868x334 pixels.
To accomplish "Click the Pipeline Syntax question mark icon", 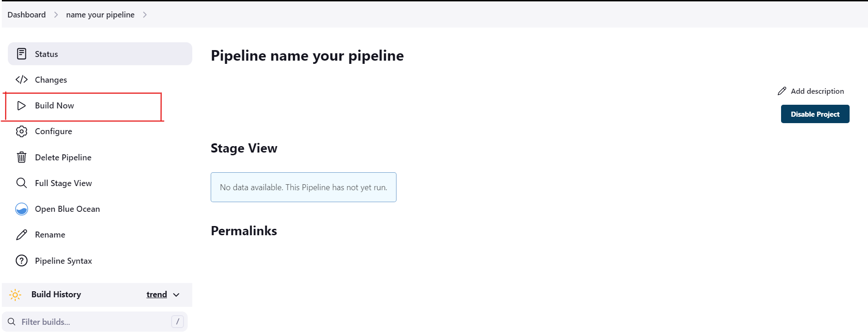I will [22, 260].
